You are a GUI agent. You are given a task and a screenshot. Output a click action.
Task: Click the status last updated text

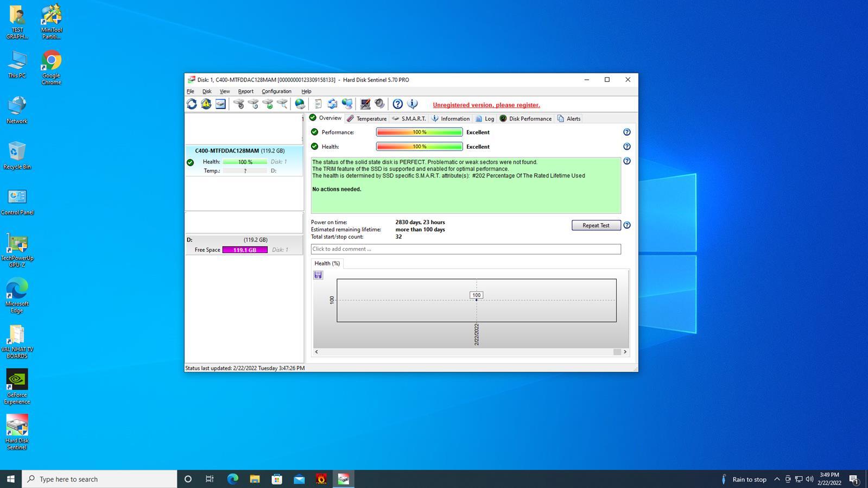tap(245, 368)
